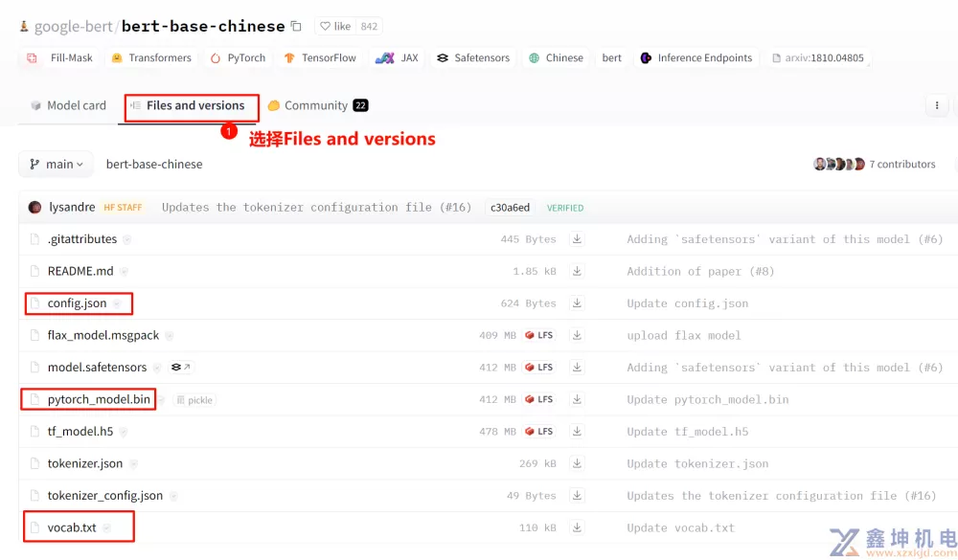Click the contributor avatars group
This screenshot has height=560, width=958.
[x=839, y=165]
